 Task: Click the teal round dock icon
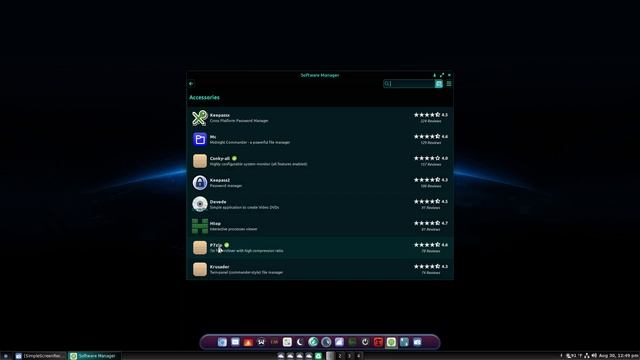[x=313, y=342]
